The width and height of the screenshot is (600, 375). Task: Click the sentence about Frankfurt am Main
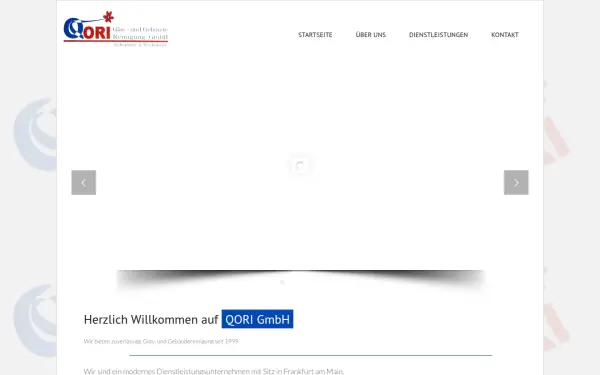(x=214, y=371)
